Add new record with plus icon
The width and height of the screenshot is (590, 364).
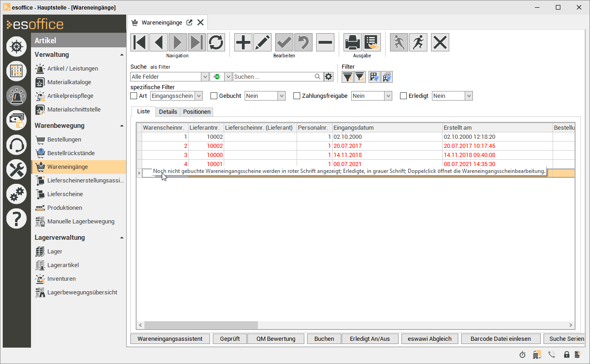(x=243, y=42)
